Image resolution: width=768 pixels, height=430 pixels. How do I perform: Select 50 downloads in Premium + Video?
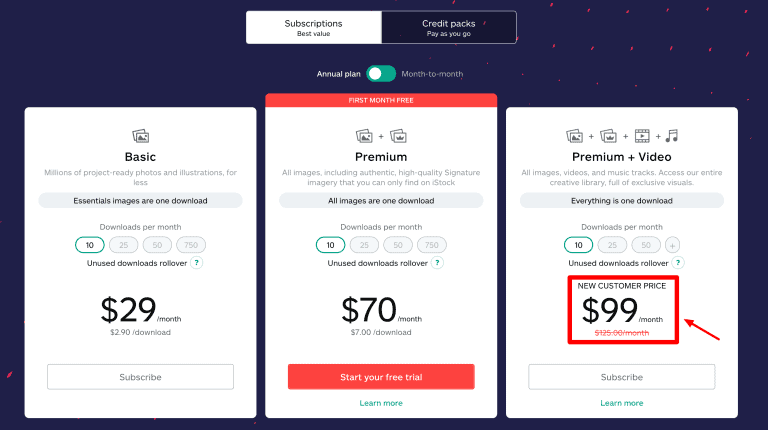tap(645, 245)
